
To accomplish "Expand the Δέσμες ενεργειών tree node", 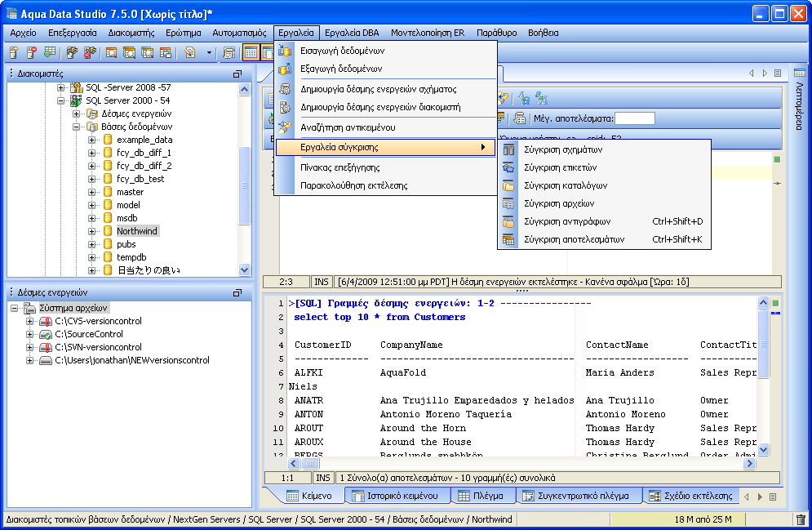I will click(x=76, y=114).
